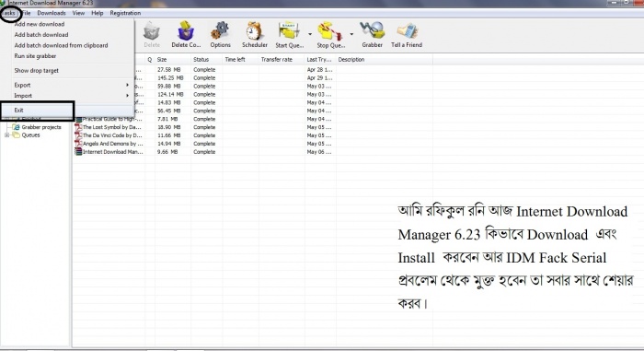Click the Delete Completed toolbar icon
Viewport: 644px width, 351px height.
[x=186, y=31]
